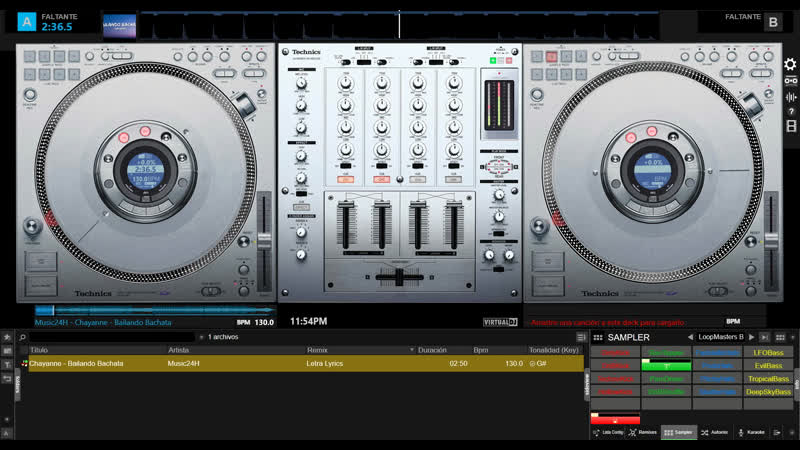
Task: Toggle CUE button on mixer channel 4
Action: 454,180
